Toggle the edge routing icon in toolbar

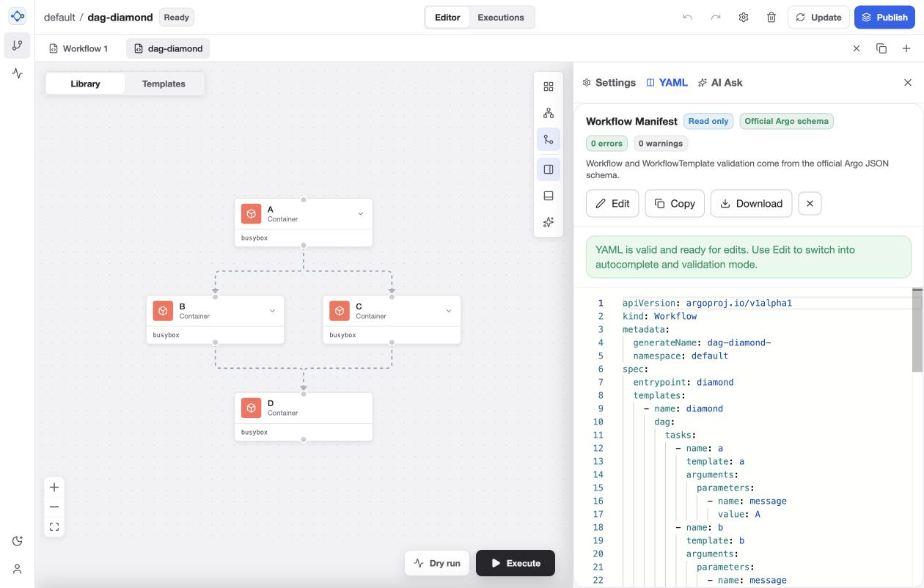point(549,139)
